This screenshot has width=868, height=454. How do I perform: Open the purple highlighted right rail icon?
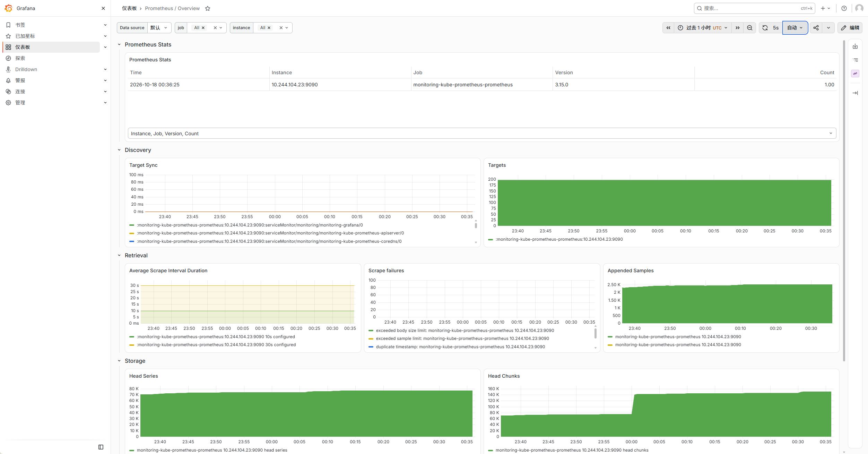(855, 74)
